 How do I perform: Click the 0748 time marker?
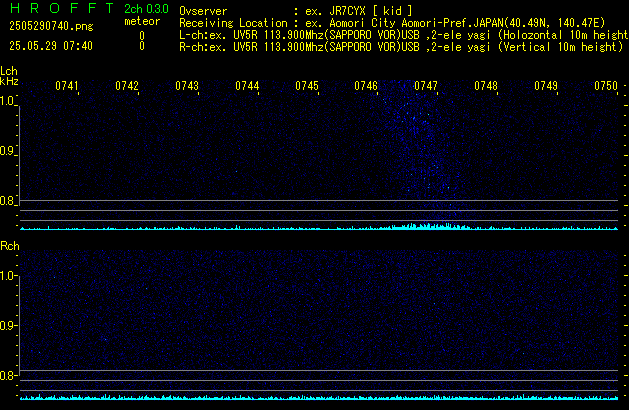[x=486, y=86]
